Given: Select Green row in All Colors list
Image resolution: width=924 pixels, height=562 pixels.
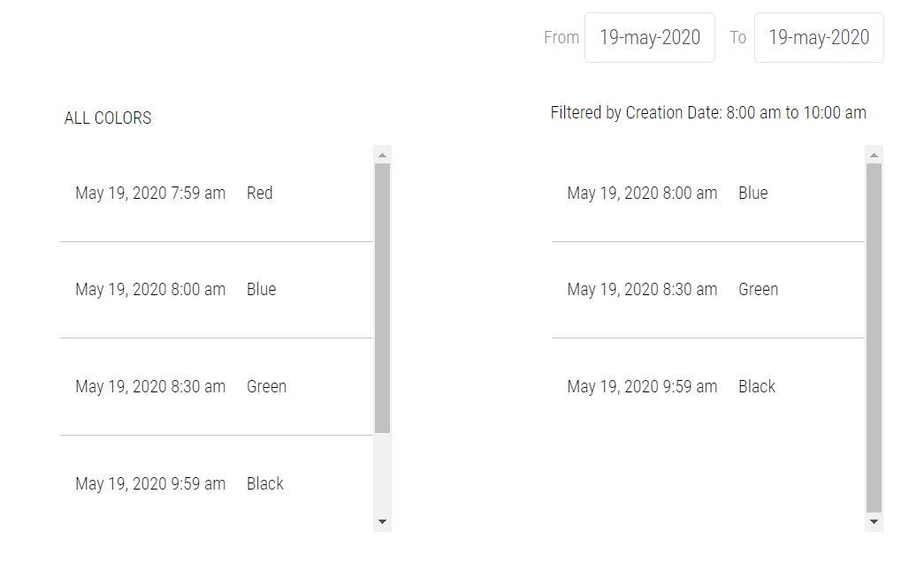Looking at the screenshot, I should point(217,387).
